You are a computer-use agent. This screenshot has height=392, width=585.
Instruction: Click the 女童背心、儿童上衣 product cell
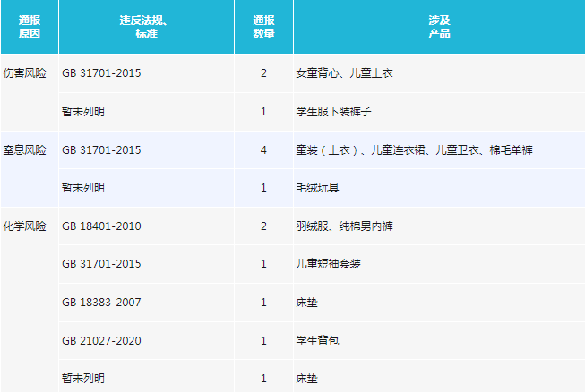[344, 72]
